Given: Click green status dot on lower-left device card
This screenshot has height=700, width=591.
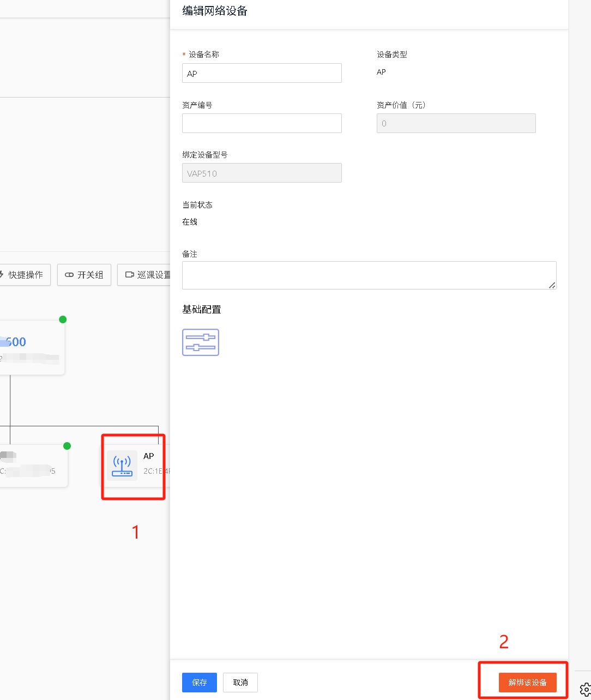Looking at the screenshot, I should click(67, 446).
